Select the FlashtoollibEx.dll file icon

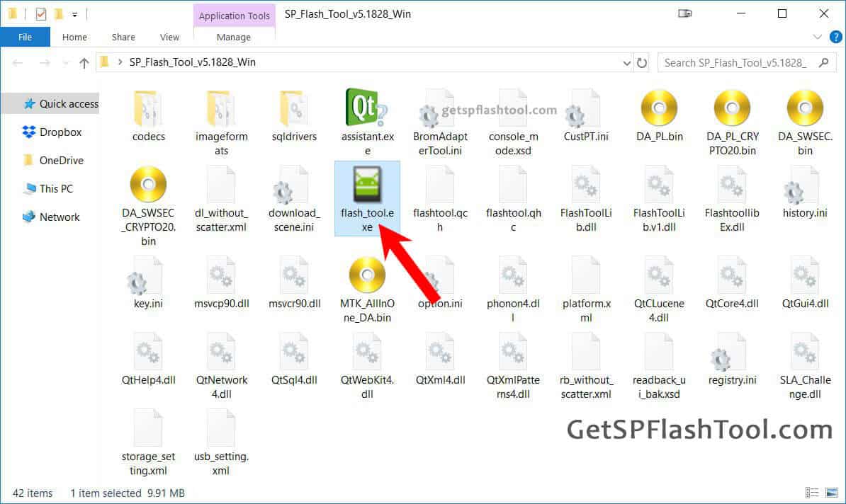[732, 185]
